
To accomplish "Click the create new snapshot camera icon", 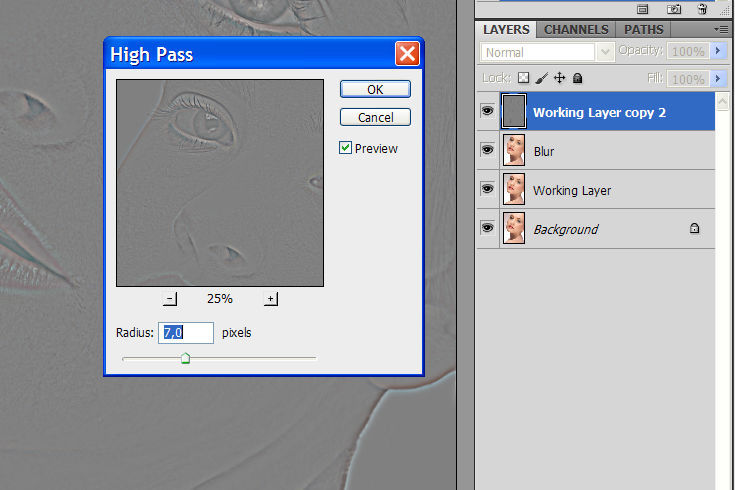I will click(x=674, y=9).
